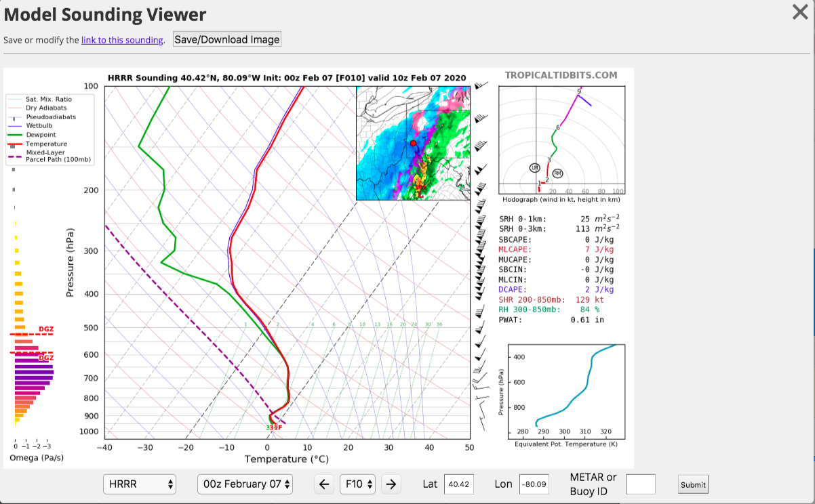Viewport: 815px width, 504px height.
Task: Click the radar map inset thumbnail
Action: 413,143
